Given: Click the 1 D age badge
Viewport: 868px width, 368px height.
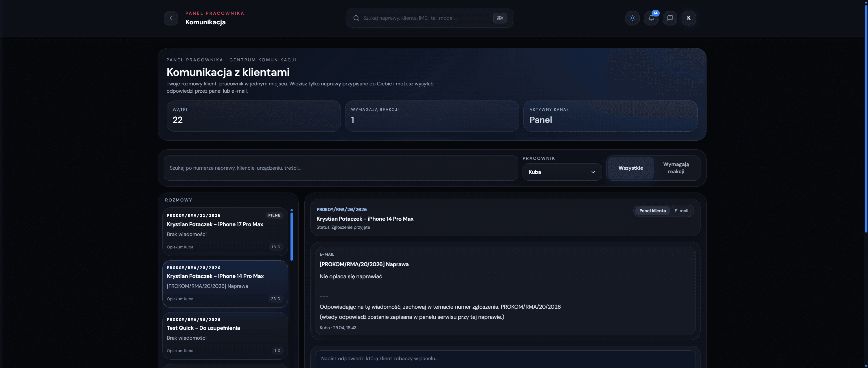Looking at the screenshot, I should pos(277,351).
